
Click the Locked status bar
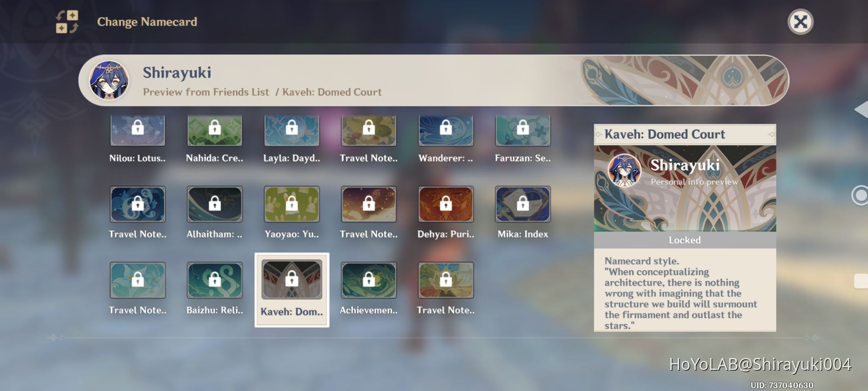(x=684, y=240)
